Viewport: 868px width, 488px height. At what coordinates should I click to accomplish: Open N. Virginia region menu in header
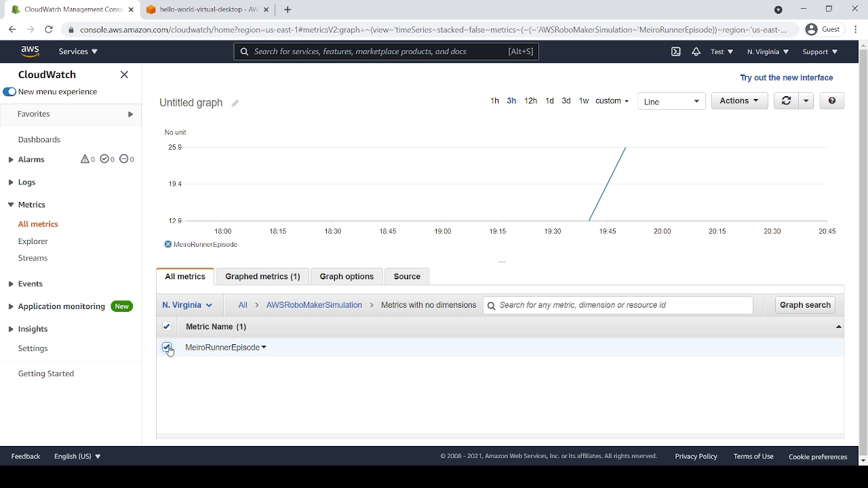[768, 52]
